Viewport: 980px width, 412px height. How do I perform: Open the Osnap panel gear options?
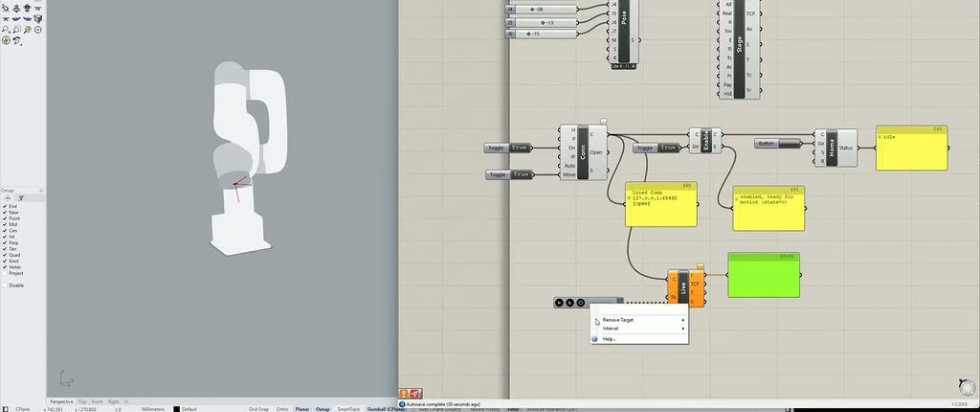41,191
